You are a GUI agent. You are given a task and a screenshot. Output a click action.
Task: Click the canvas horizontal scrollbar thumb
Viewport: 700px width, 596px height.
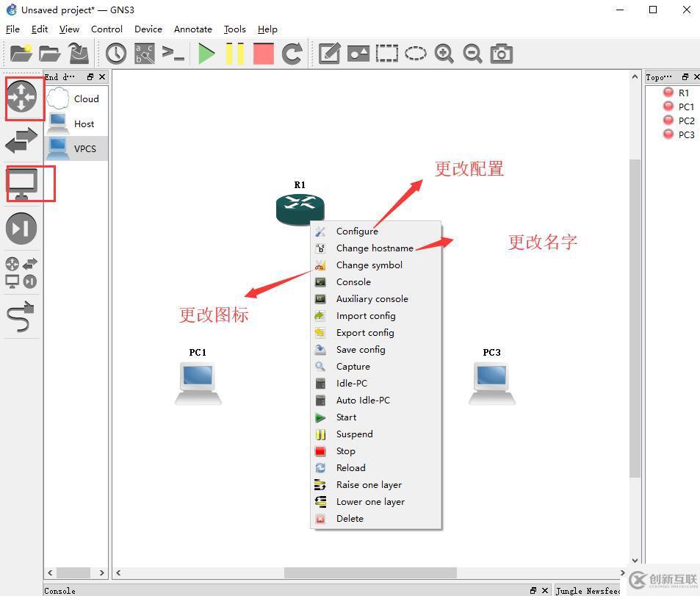[370, 572]
